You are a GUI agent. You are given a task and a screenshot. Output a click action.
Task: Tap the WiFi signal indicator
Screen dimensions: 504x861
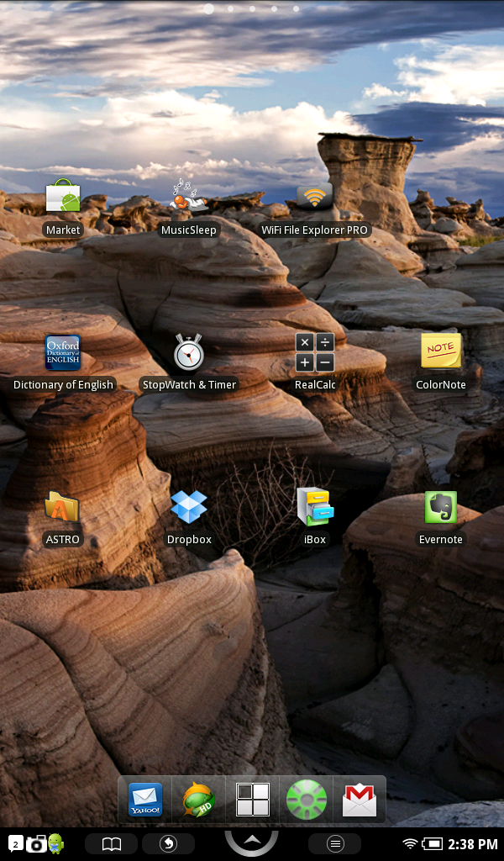[x=410, y=843]
